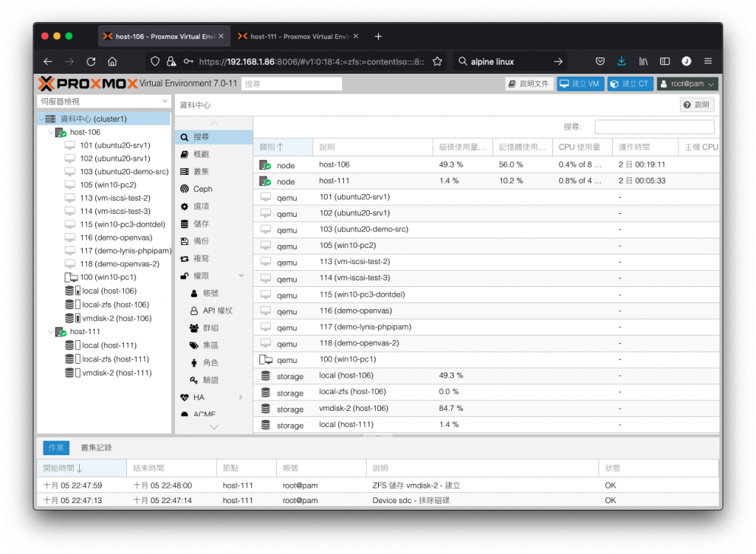Click the Proxmox top search field
This screenshot has width=756, height=554.
tap(291, 84)
